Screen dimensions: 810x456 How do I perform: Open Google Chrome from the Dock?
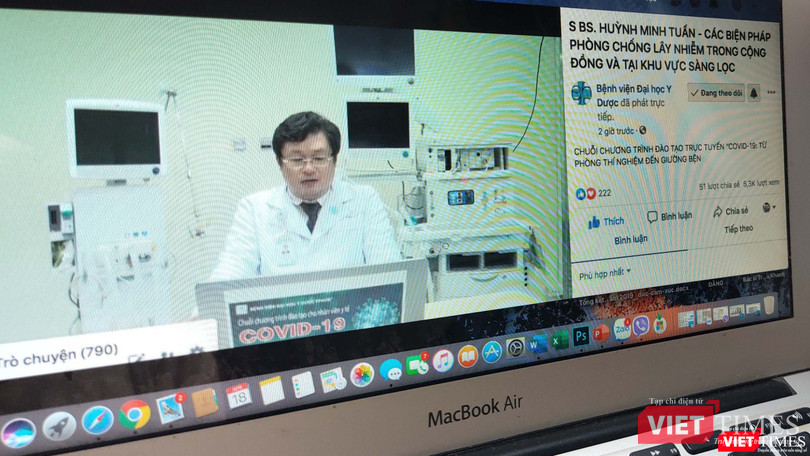tap(134, 413)
